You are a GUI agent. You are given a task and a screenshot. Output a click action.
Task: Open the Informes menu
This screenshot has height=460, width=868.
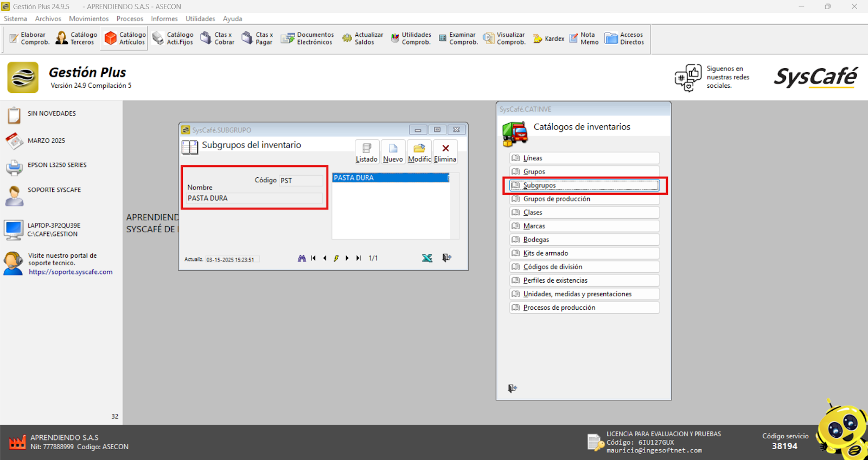coord(164,19)
